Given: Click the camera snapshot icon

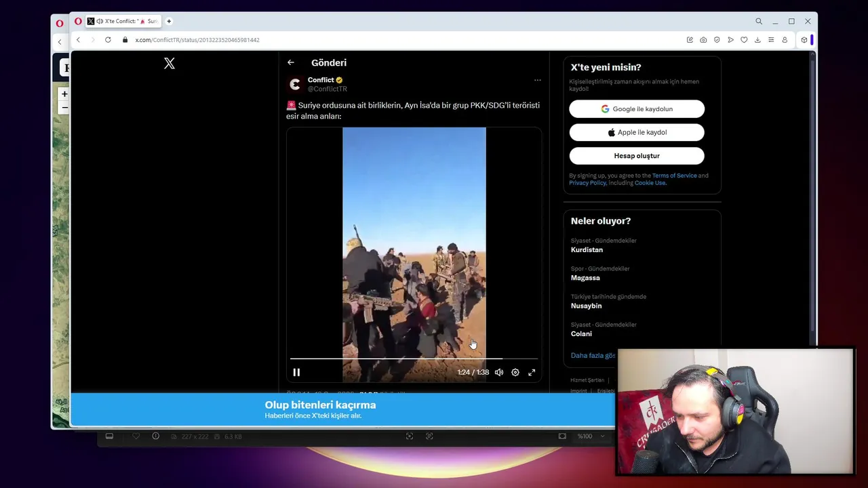Looking at the screenshot, I should coord(703,40).
